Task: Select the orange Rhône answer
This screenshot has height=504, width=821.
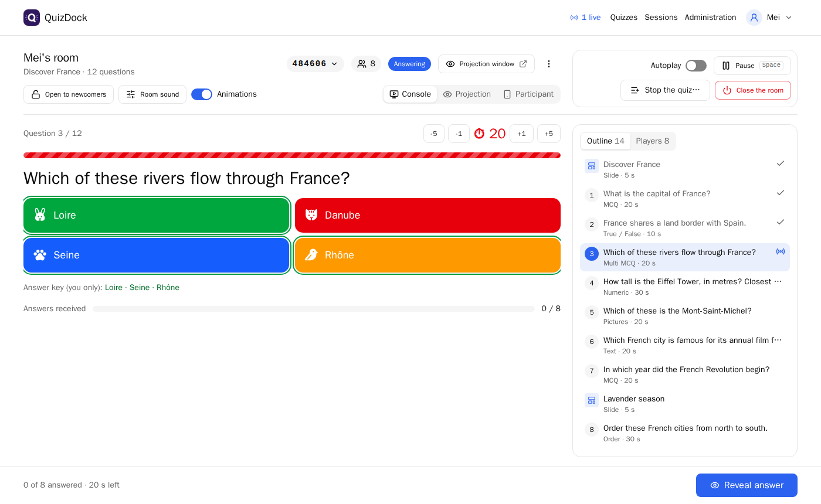Action: pyautogui.click(x=428, y=255)
